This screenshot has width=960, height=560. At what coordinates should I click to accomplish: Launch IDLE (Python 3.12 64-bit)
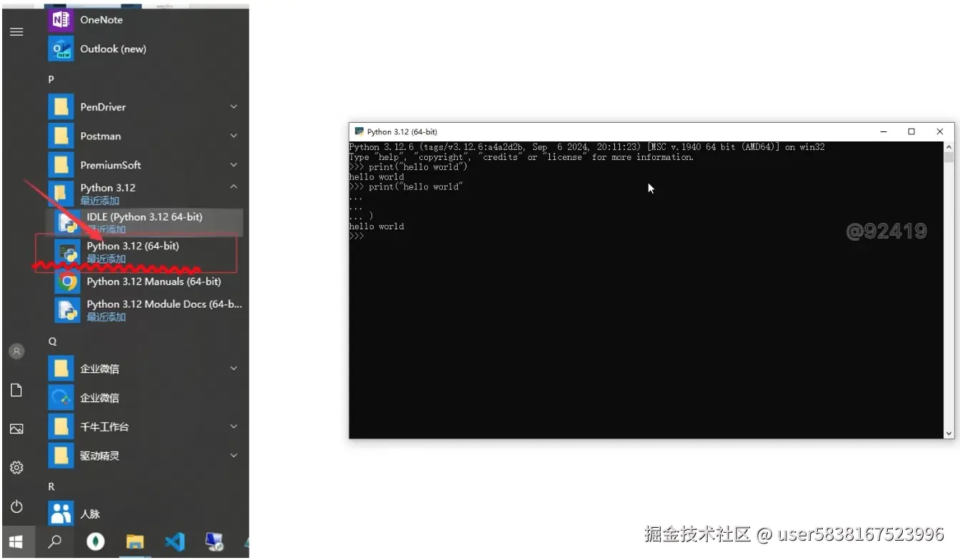point(149,222)
